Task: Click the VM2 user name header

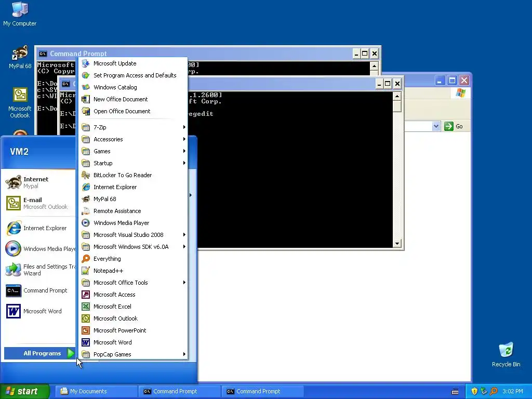Action: pyautogui.click(x=19, y=152)
